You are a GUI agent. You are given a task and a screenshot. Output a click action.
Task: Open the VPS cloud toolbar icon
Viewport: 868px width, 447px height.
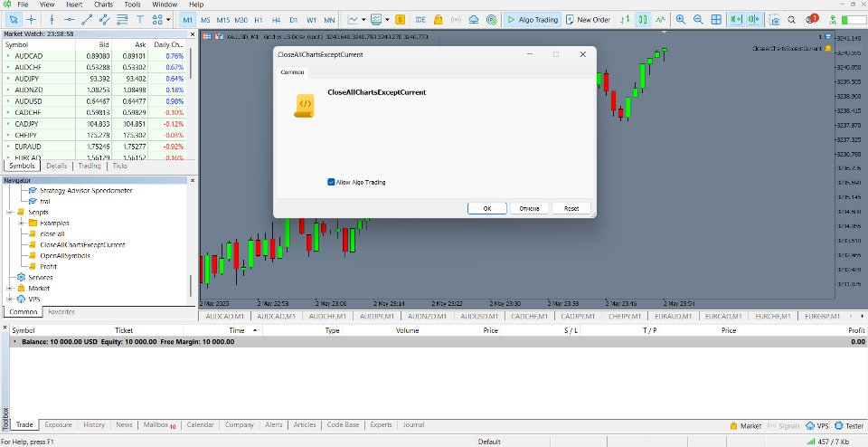474,19
